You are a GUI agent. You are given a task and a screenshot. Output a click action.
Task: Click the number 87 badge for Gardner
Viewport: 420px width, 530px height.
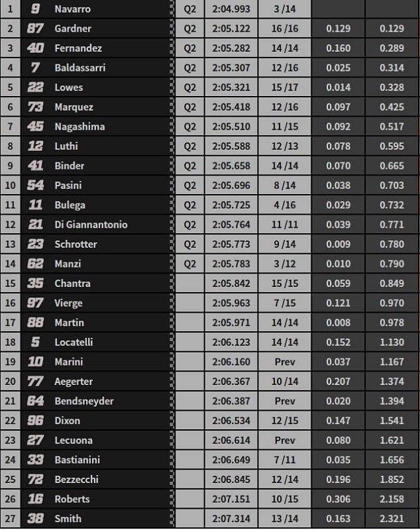pyautogui.click(x=36, y=28)
